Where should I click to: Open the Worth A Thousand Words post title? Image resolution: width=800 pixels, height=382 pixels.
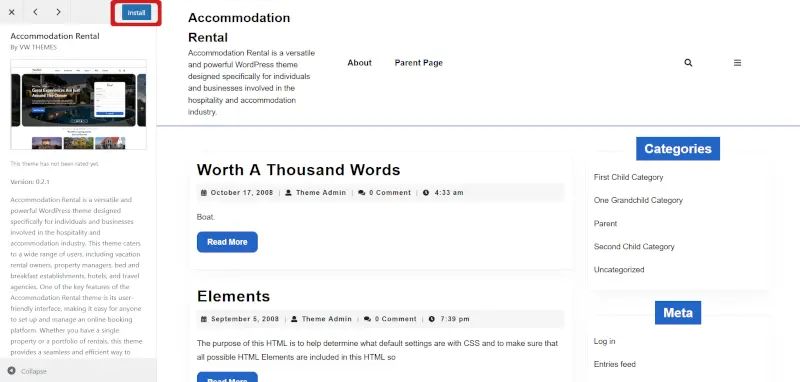298,170
